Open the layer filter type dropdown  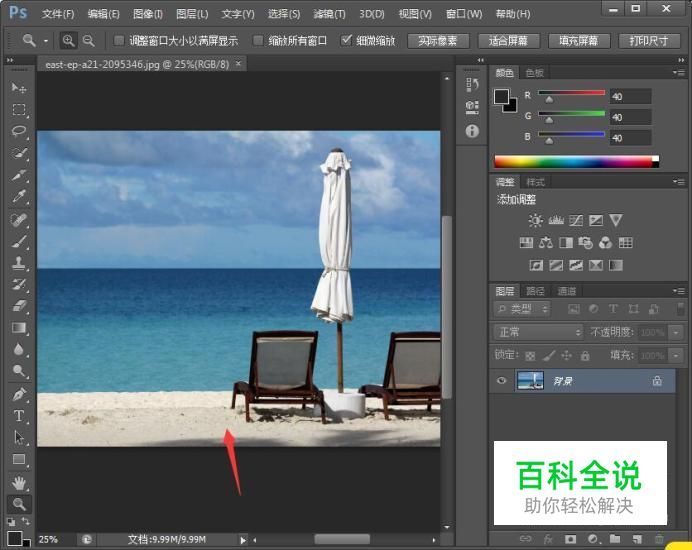522,309
